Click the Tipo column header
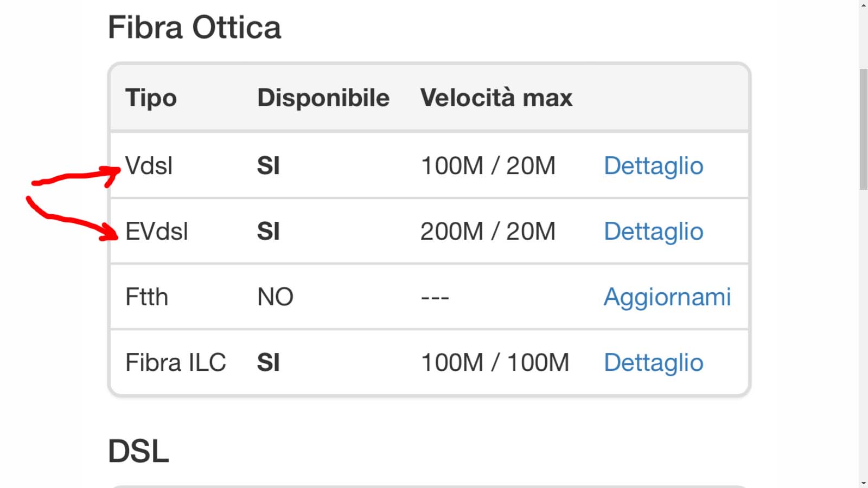Viewport: 868px width, 488px height. tap(151, 98)
